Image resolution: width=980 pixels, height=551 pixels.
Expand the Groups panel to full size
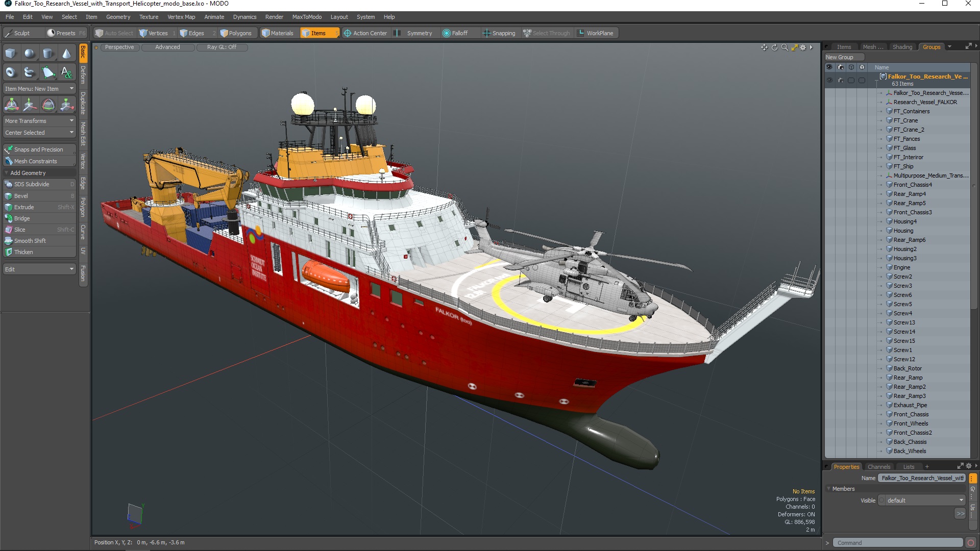click(968, 46)
